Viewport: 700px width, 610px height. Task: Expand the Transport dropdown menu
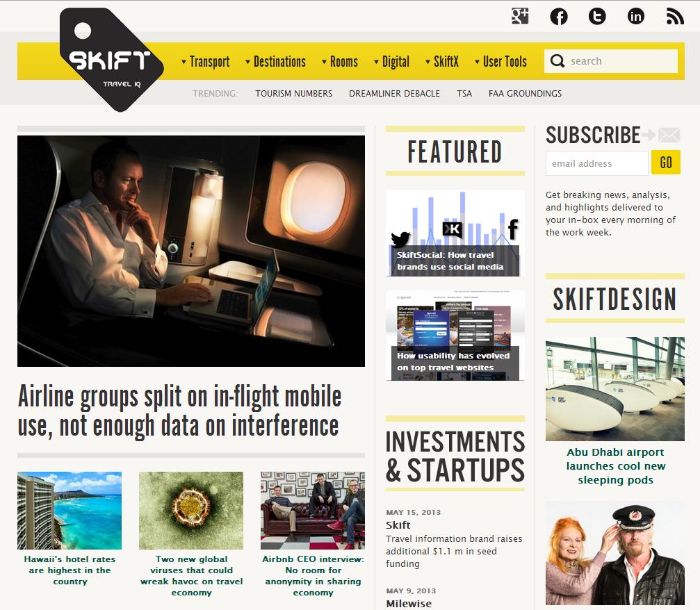205,62
